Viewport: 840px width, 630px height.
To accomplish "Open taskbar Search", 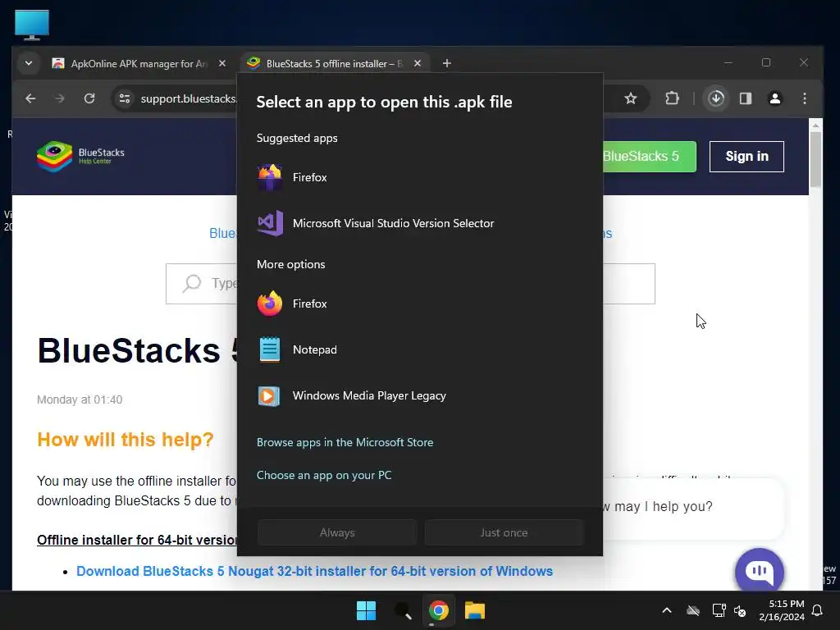I will click(402, 610).
